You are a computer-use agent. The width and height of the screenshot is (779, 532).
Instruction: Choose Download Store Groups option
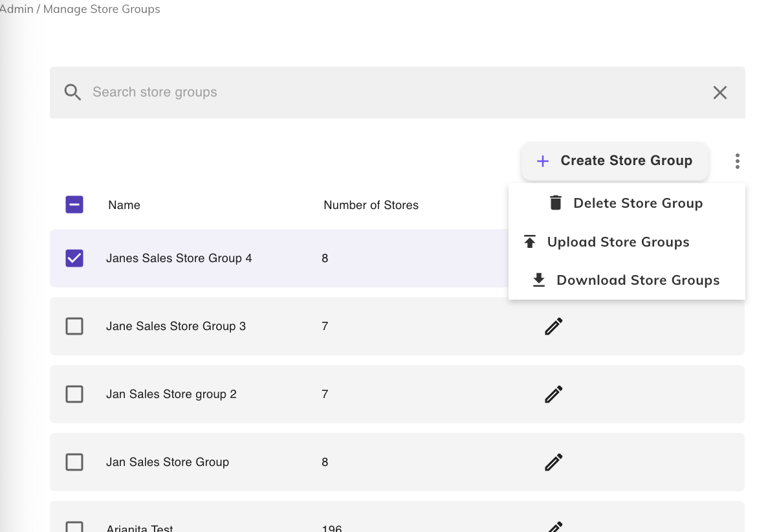pyautogui.click(x=637, y=280)
